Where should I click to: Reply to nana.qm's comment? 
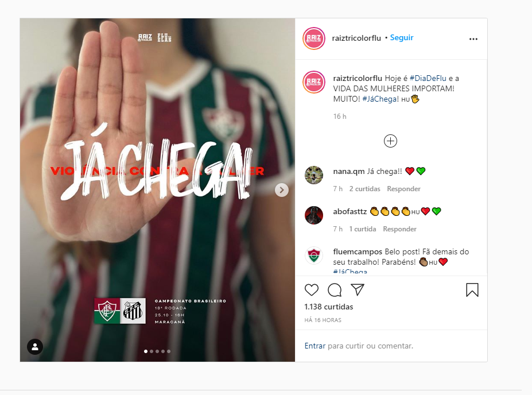[x=404, y=189]
